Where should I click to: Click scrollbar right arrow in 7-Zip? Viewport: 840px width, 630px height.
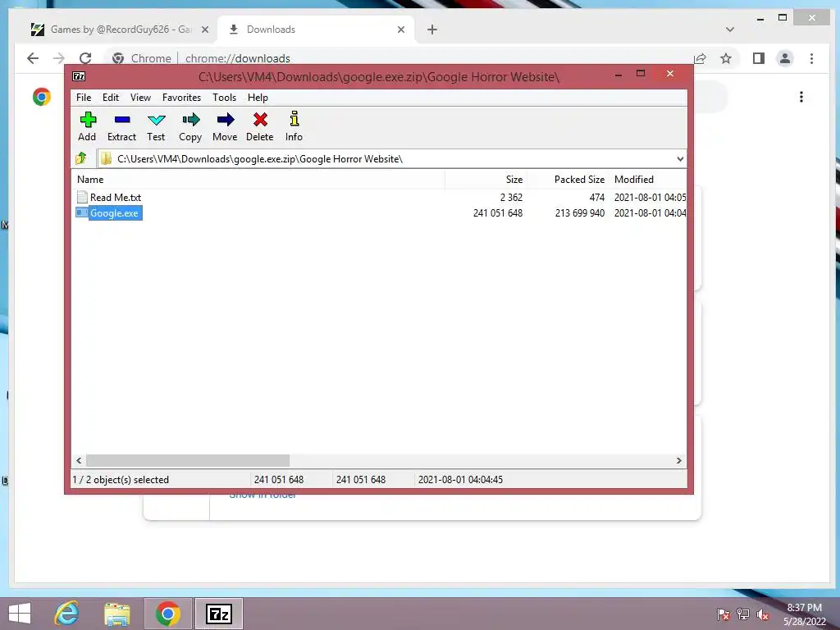[678, 461]
